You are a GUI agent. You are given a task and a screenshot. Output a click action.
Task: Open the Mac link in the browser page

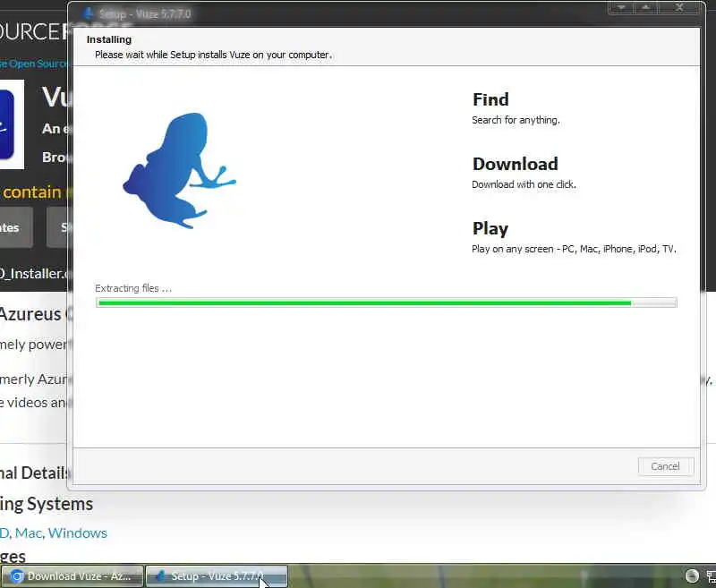(29, 533)
